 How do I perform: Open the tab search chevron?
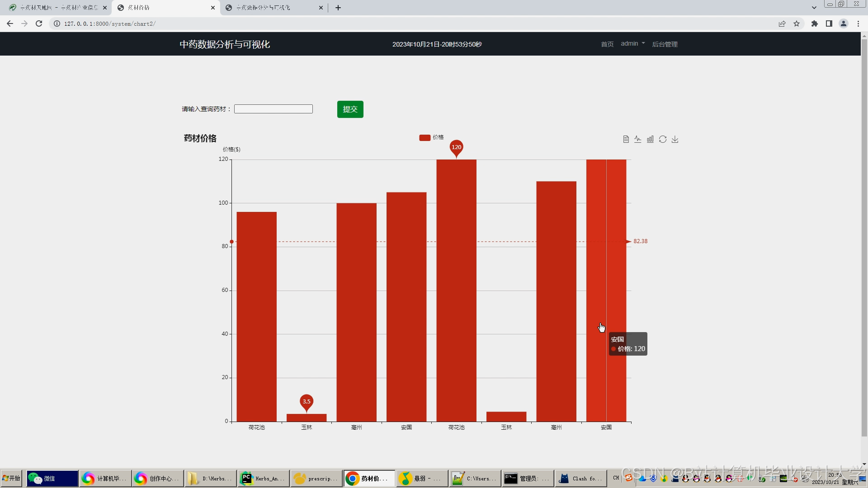click(x=814, y=7)
